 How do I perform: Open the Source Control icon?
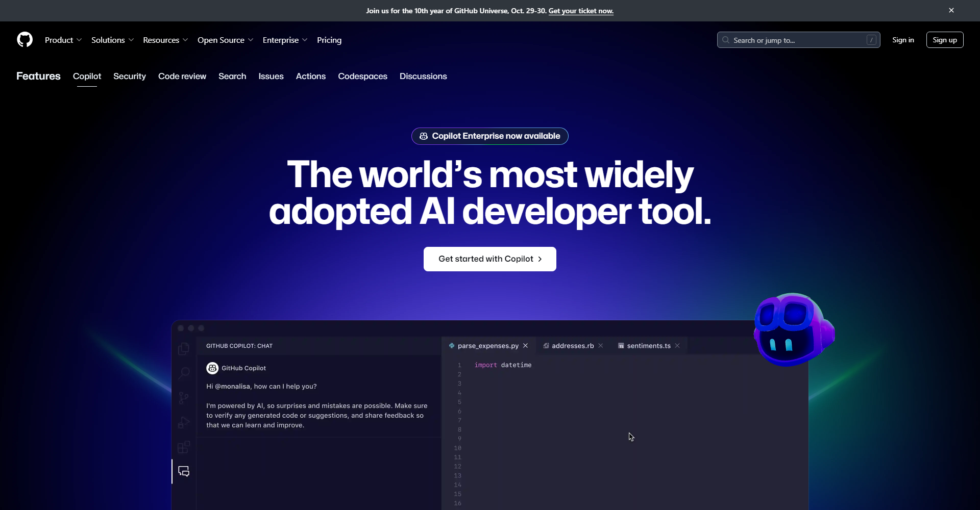tap(184, 398)
